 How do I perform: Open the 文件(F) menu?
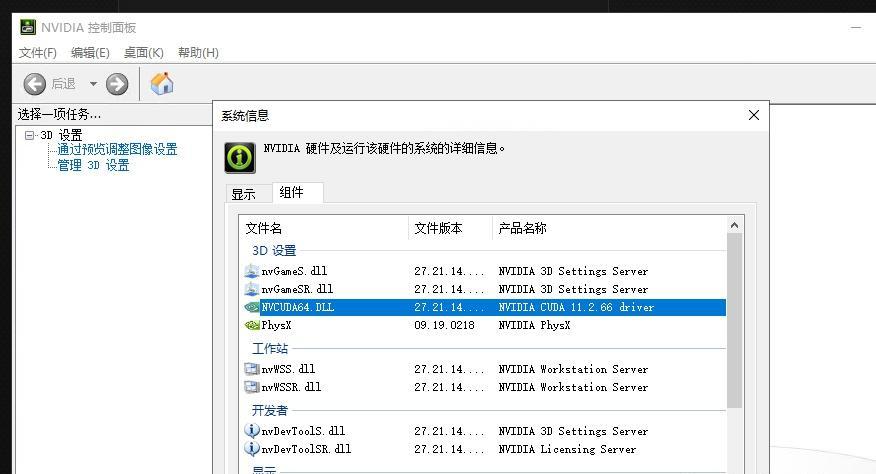[x=37, y=53]
